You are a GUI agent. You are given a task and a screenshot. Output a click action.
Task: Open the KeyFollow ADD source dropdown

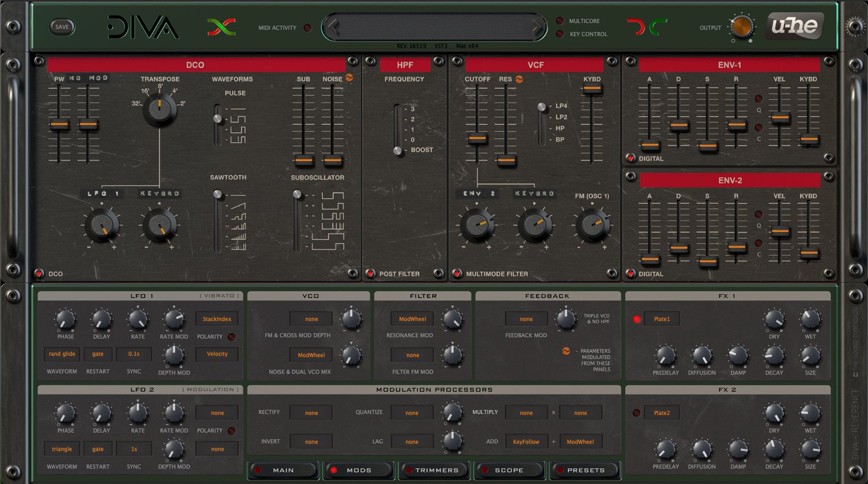526,442
